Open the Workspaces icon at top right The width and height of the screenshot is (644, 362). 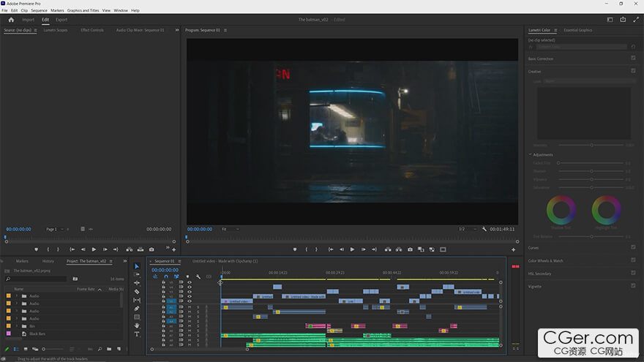610,19
